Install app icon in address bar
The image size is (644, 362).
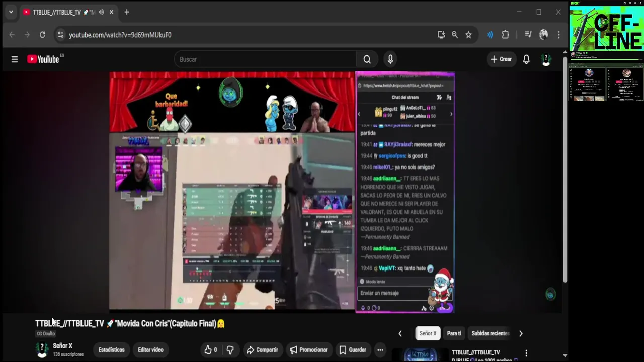tap(441, 35)
